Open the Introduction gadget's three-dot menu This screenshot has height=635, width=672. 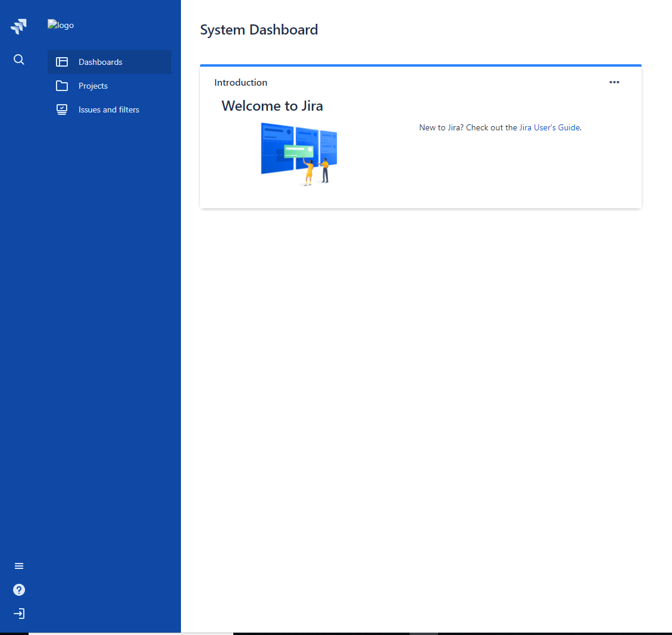614,82
